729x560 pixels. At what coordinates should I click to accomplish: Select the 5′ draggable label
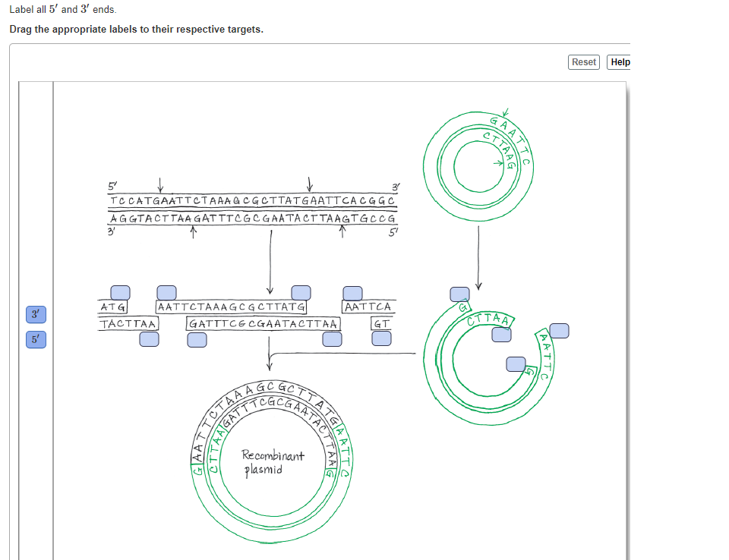(36, 340)
